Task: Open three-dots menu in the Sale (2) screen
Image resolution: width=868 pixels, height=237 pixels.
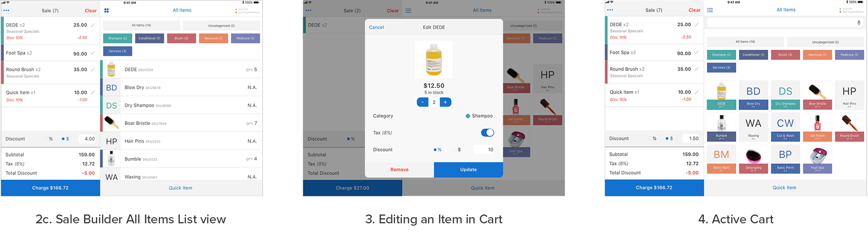Action: click(x=308, y=10)
